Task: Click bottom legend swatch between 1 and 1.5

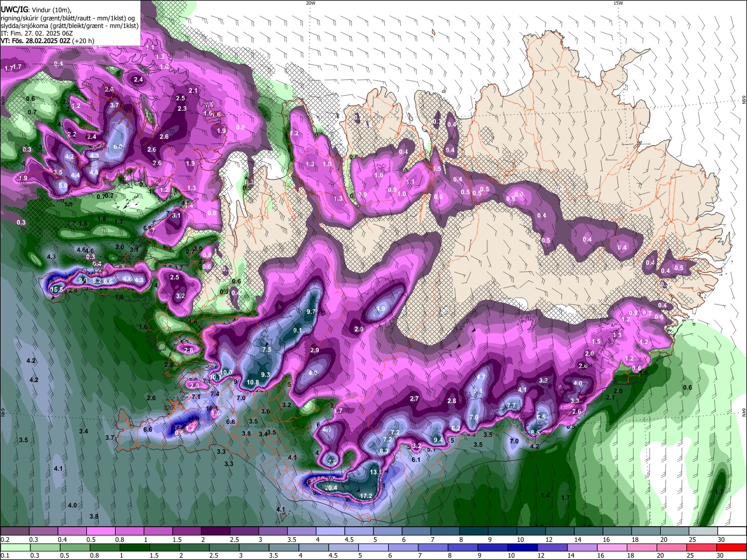Action: click(x=135, y=548)
